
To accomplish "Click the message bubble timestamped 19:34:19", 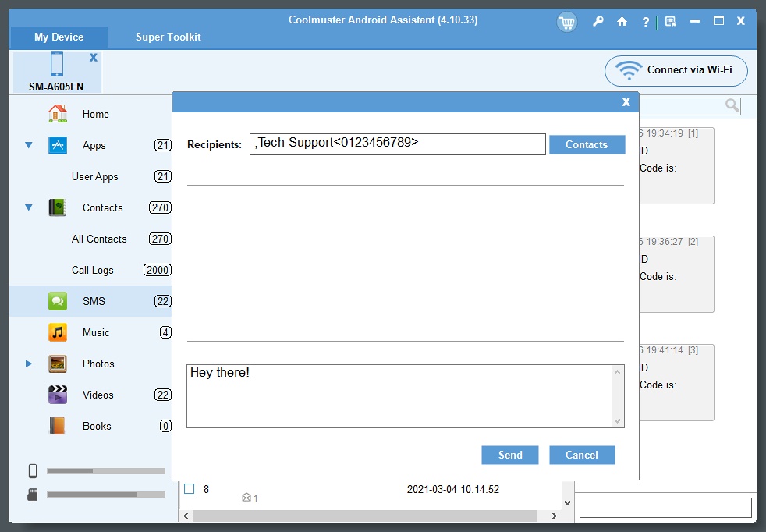I will coord(676,165).
